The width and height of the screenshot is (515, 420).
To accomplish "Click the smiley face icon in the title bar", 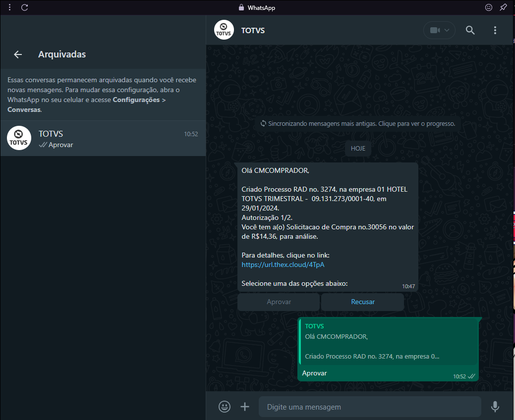I will click(488, 7).
